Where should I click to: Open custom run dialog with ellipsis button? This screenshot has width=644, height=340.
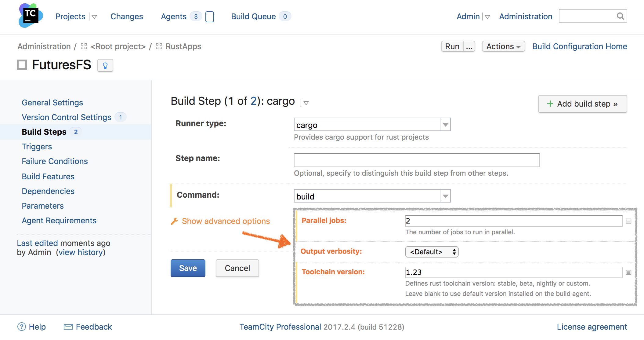[469, 46]
